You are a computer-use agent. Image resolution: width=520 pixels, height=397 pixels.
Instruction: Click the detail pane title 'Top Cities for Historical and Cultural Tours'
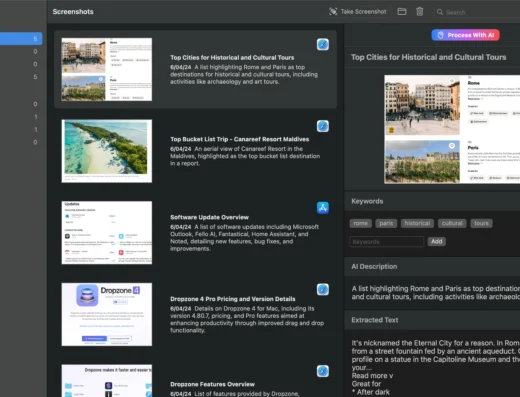pyautogui.click(x=429, y=57)
